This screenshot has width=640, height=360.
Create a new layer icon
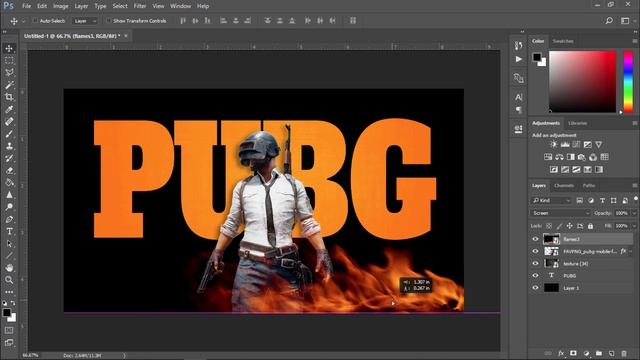coord(611,353)
